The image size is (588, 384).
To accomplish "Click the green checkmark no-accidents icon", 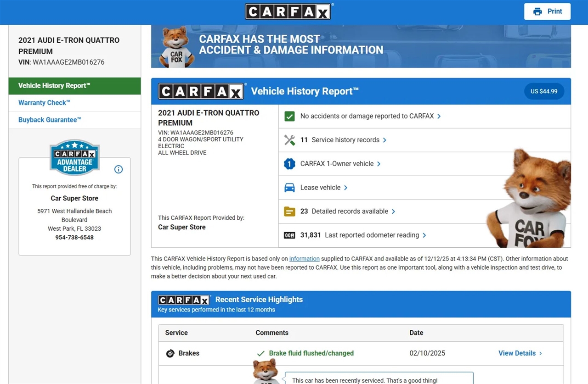I will (x=289, y=117).
